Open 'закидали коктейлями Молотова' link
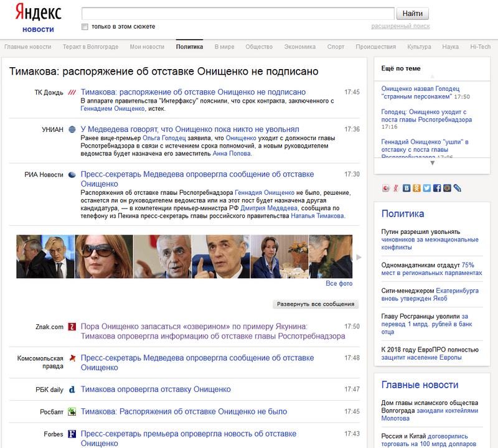 [x=430, y=414]
